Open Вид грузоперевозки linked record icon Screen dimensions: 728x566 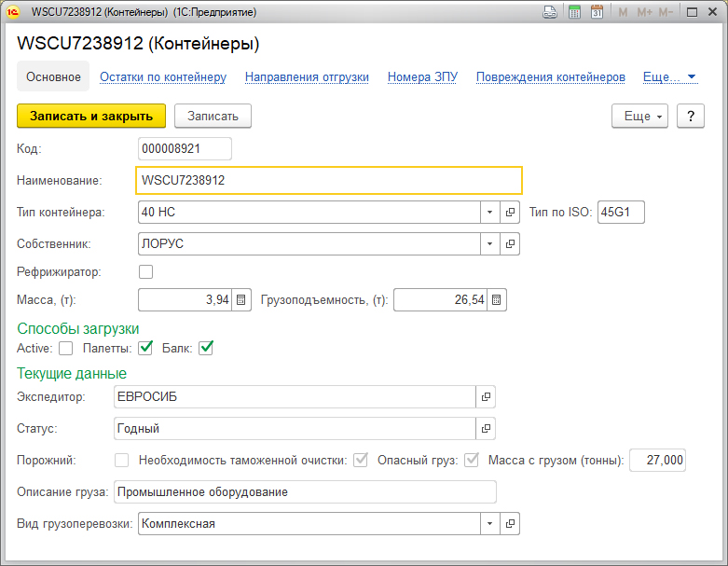[510, 524]
